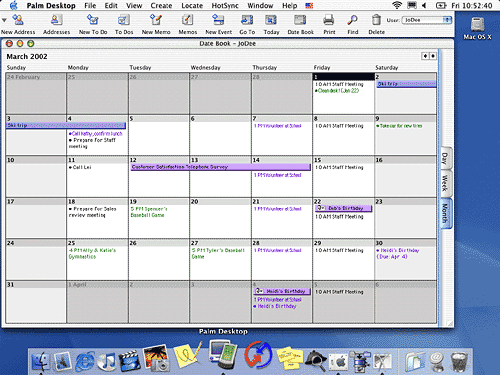Go to previous month using arrow
The width and height of the screenshot is (500, 375).
coord(425,56)
